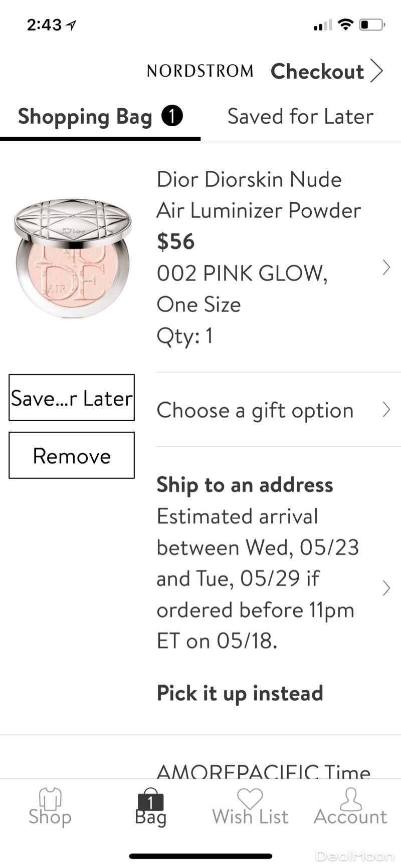The image size is (401, 868).
Task: Tap the Checkout arrow chevron
Action: coord(377,71)
